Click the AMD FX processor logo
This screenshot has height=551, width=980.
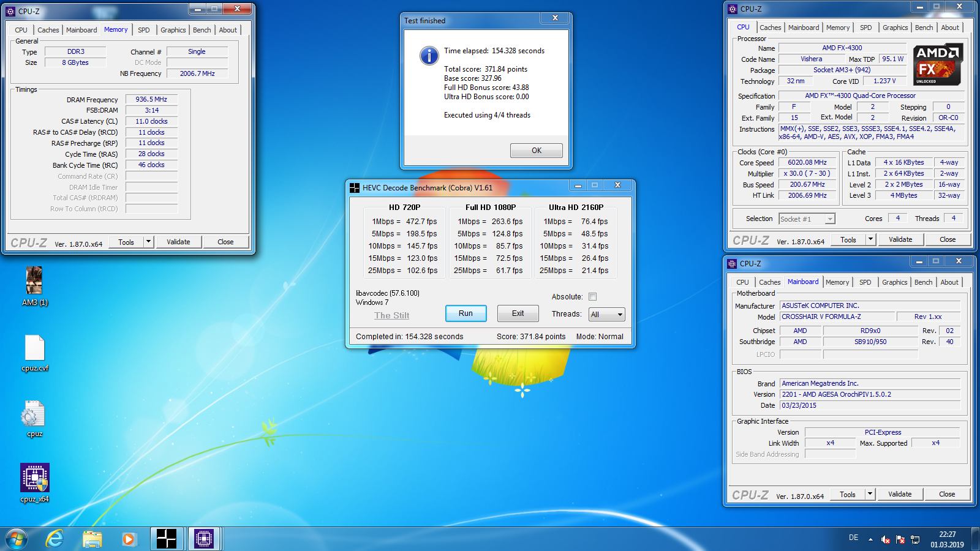tap(938, 64)
